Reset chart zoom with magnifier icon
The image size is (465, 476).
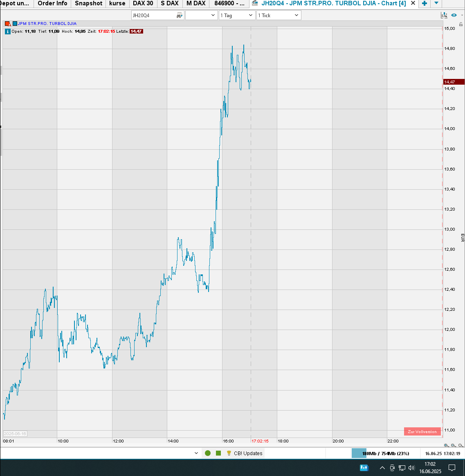[x=461, y=445]
